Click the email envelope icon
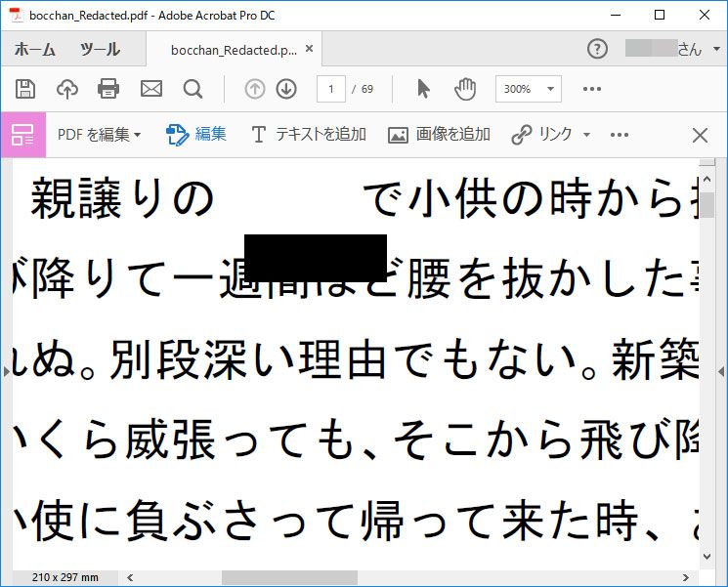728x587 pixels. [150, 89]
